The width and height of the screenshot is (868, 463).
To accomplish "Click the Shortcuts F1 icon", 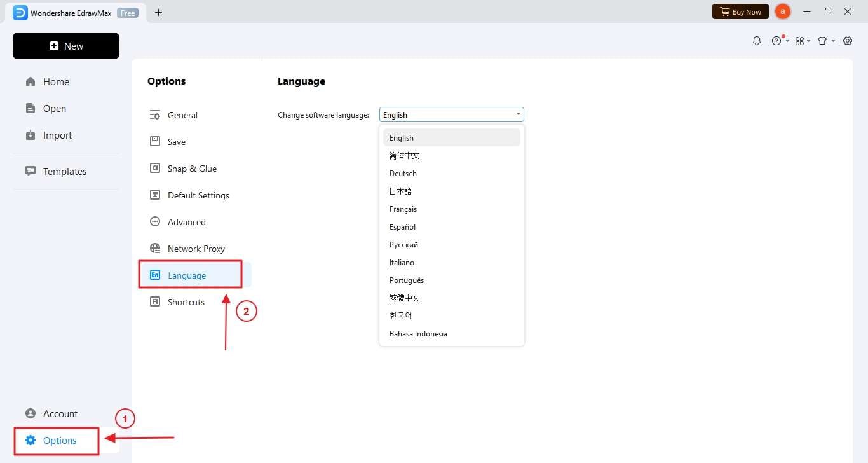I will click(155, 302).
